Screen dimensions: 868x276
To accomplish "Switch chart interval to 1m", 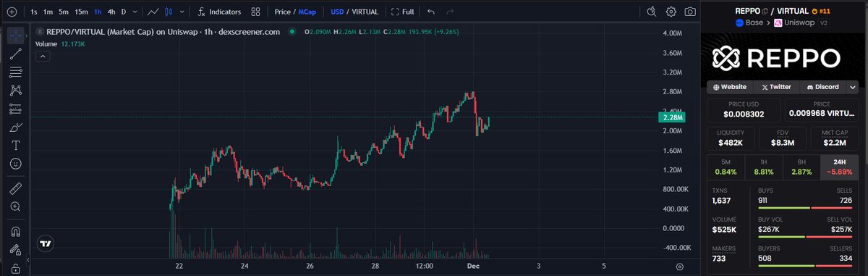I will point(48,12).
